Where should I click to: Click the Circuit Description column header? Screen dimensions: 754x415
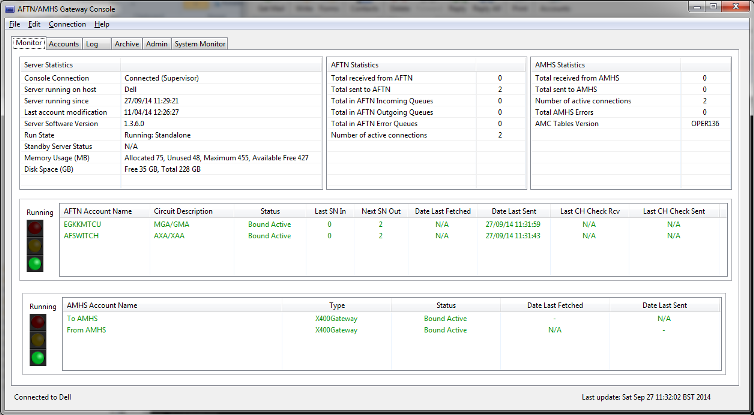point(183,211)
